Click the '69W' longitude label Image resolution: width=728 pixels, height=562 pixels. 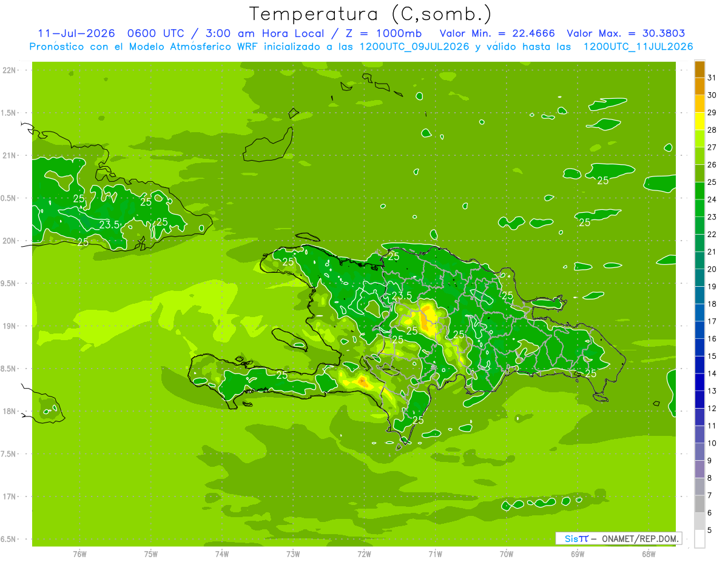[578, 554]
